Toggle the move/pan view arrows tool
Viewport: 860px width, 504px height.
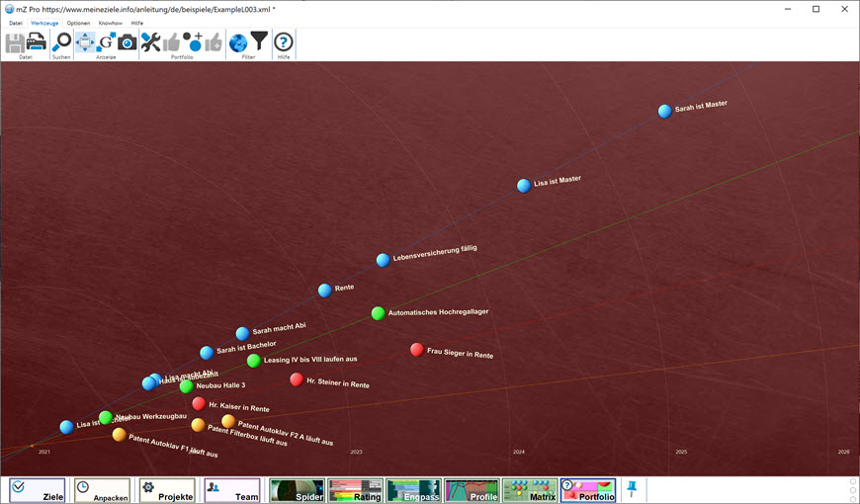[x=85, y=42]
